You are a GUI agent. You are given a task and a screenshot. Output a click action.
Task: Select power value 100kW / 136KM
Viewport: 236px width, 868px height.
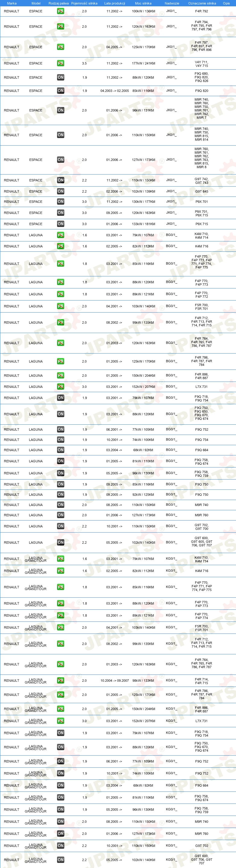point(143,11)
